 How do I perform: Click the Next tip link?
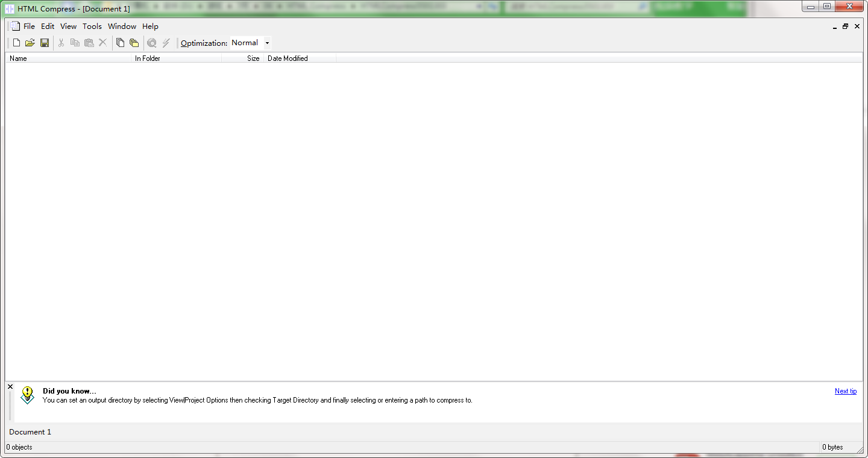coord(846,391)
